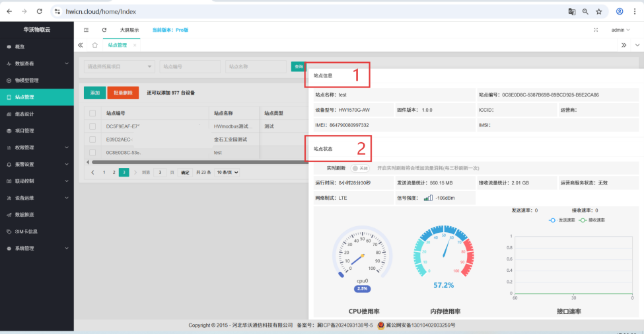644x334 pixels.
Task: Click the page number jump field
Action: point(160,173)
